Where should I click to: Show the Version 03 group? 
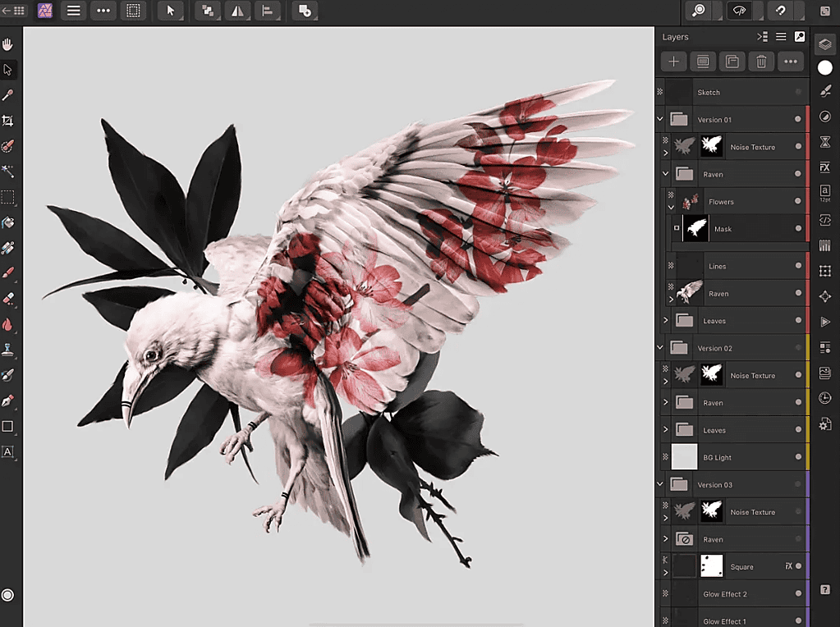pyautogui.click(x=798, y=484)
